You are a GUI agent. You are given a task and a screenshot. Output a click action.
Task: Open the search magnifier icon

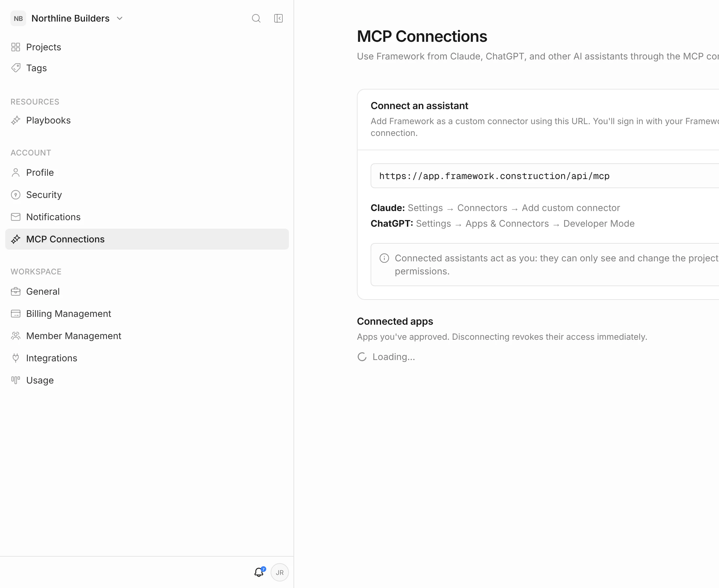[256, 18]
